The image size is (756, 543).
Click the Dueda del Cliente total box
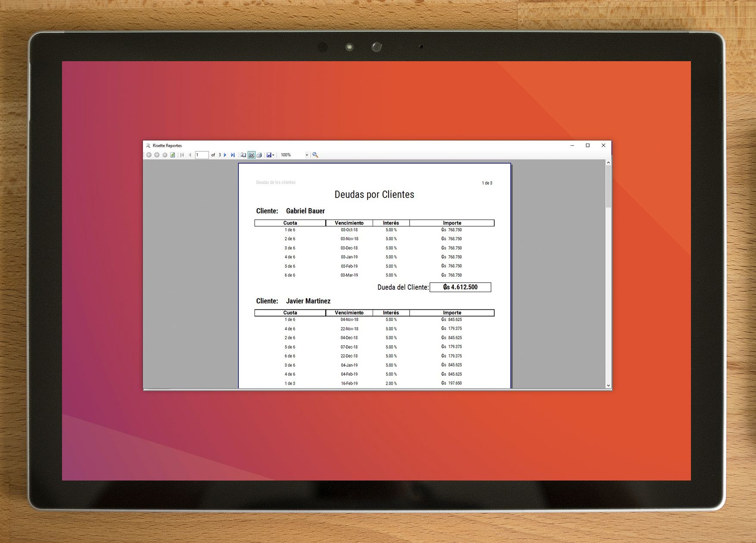click(x=460, y=287)
